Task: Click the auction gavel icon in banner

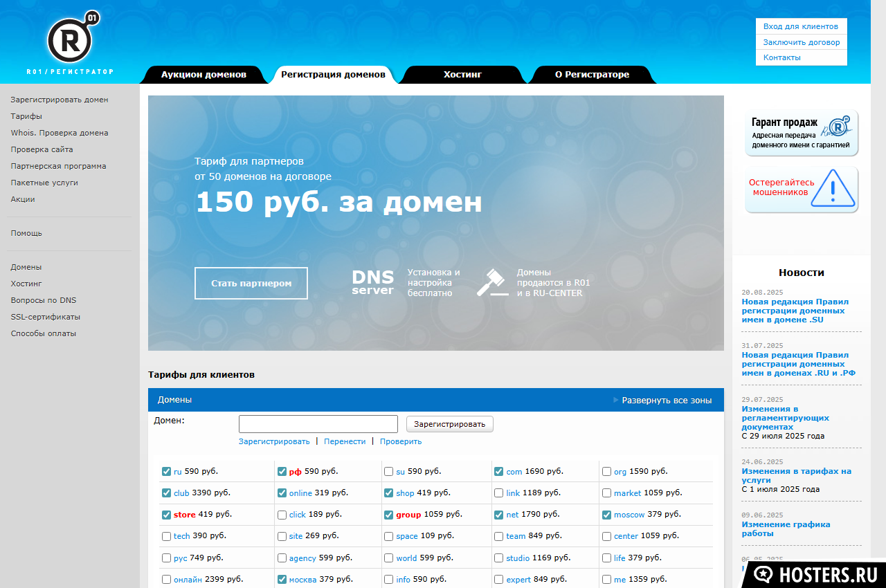Action: click(492, 282)
